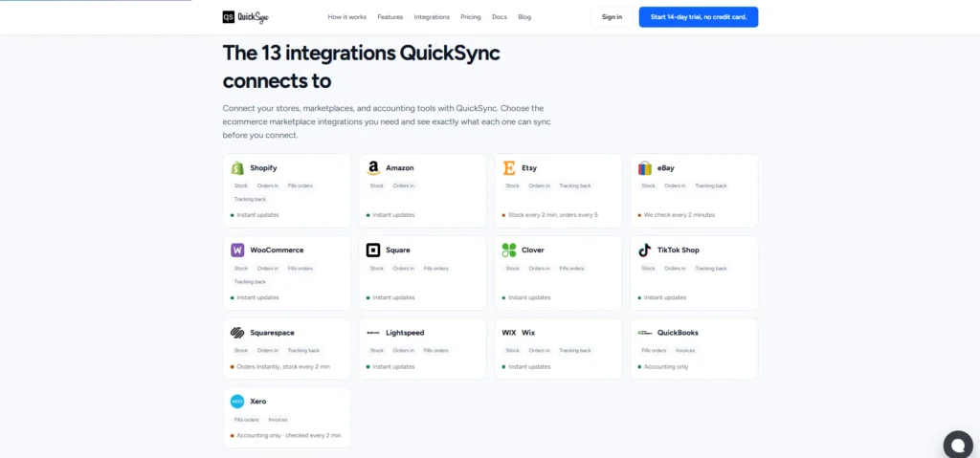Click the Amazon logo icon
Image resolution: width=980 pixels, height=458 pixels.
(373, 168)
